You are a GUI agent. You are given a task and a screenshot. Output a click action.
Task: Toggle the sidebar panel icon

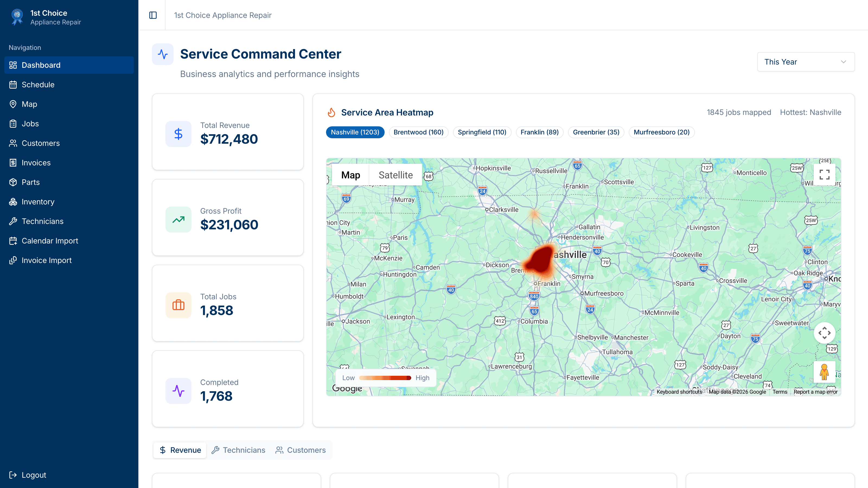pos(153,15)
